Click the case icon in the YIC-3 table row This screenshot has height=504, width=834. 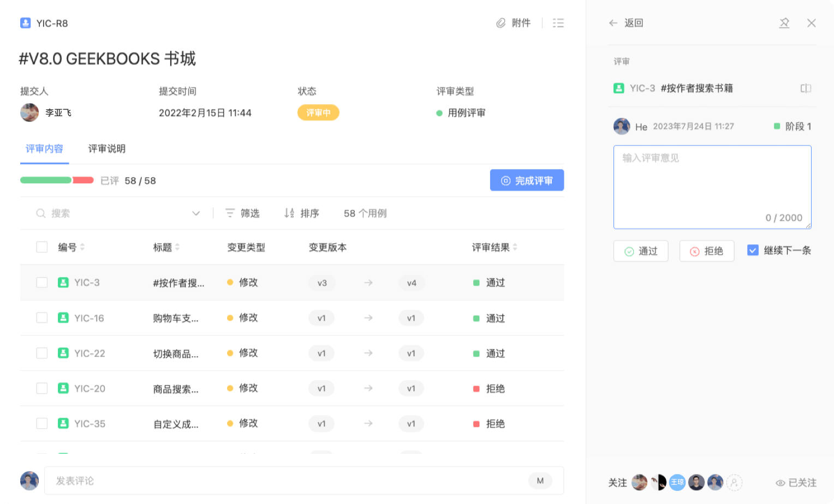pos(63,283)
